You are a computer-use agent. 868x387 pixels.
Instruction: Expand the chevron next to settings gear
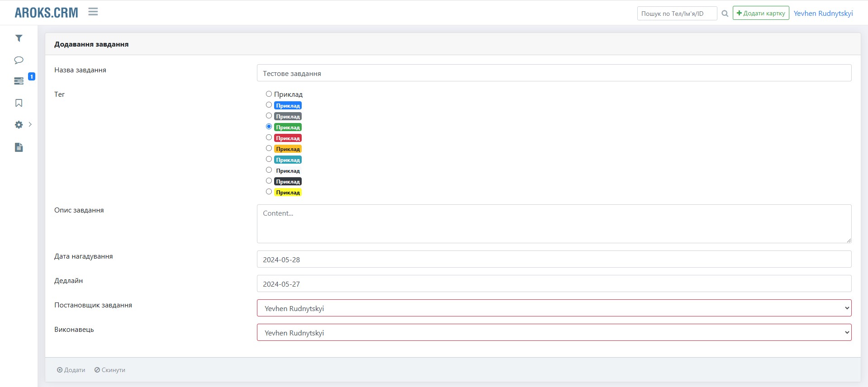(x=30, y=124)
